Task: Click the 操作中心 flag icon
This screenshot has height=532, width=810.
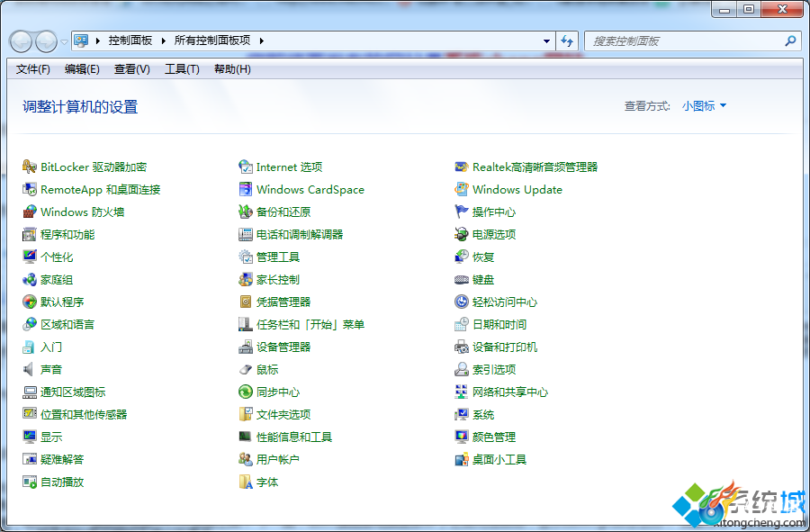Action: coord(462,212)
